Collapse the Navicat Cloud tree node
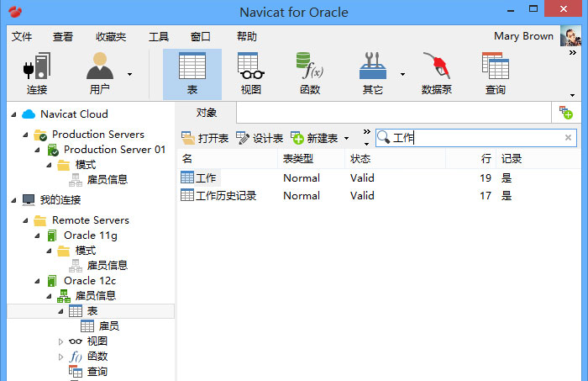The width and height of the screenshot is (588, 381). coord(14,114)
